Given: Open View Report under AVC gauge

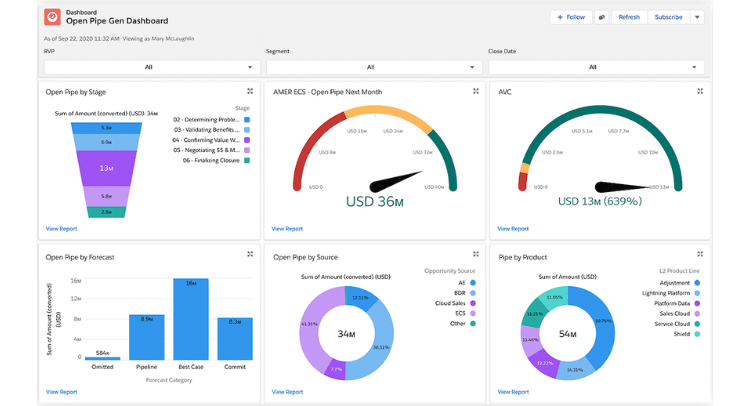Looking at the screenshot, I should [x=513, y=229].
